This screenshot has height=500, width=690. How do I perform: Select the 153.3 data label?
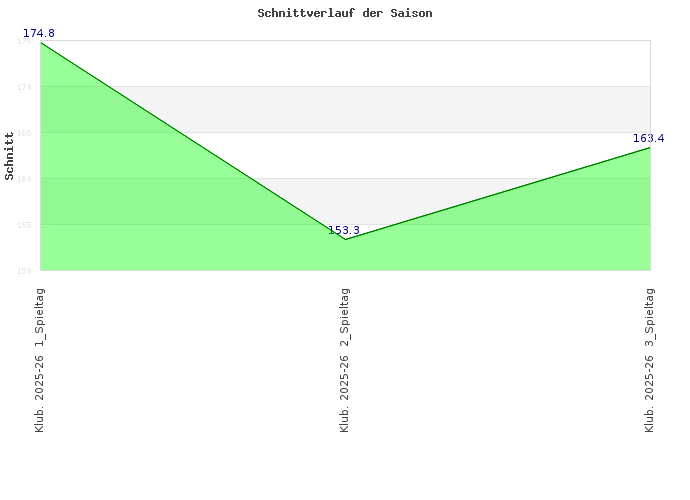[x=344, y=230]
